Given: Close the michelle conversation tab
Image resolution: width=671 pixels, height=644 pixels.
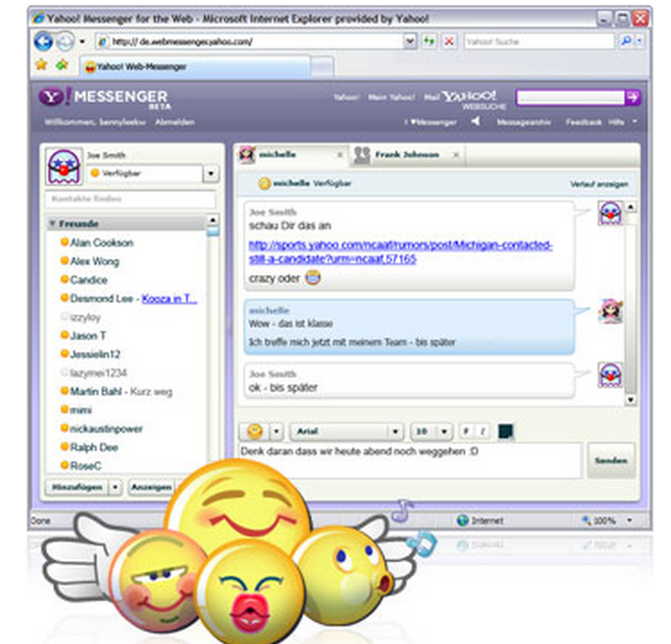Looking at the screenshot, I should (x=340, y=155).
